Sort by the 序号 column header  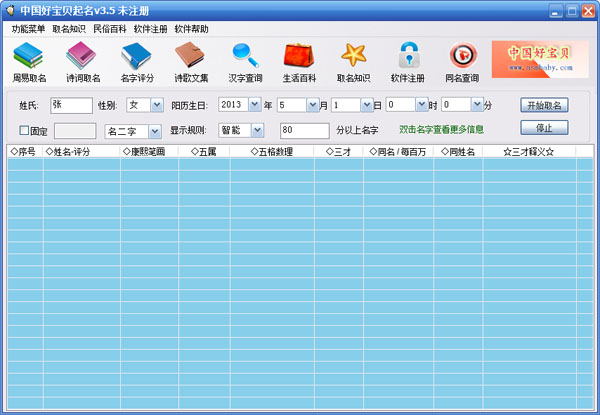coord(25,152)
